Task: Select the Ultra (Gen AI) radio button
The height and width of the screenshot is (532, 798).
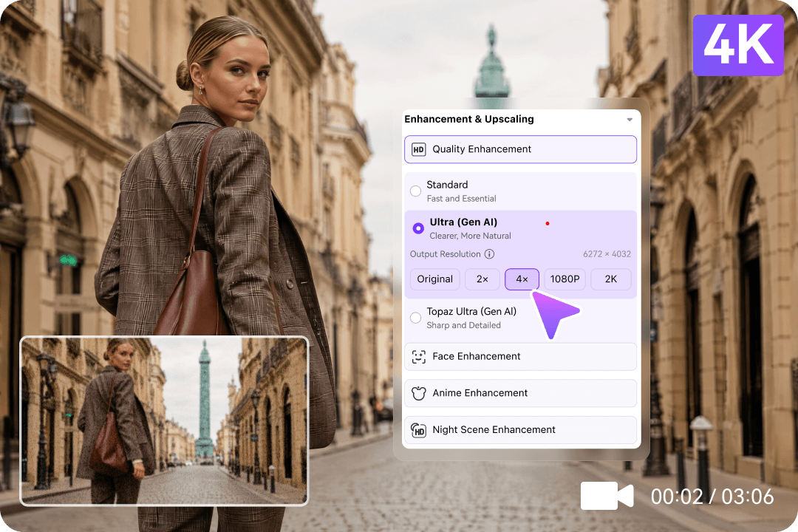Action: point(418,228)
